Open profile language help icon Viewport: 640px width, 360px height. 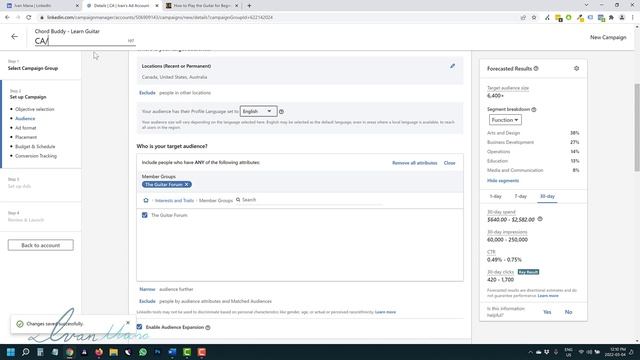281,111
